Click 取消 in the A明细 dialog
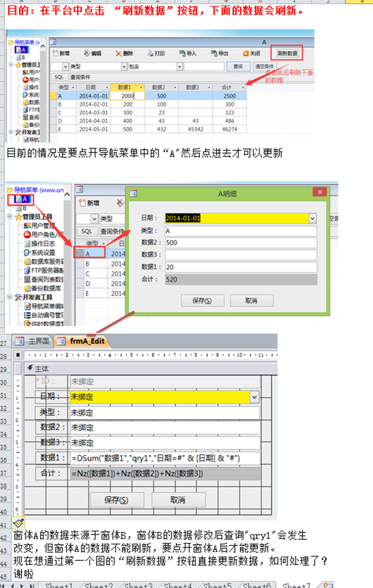Viewport: 373px width, 588px height. (251, 301)
